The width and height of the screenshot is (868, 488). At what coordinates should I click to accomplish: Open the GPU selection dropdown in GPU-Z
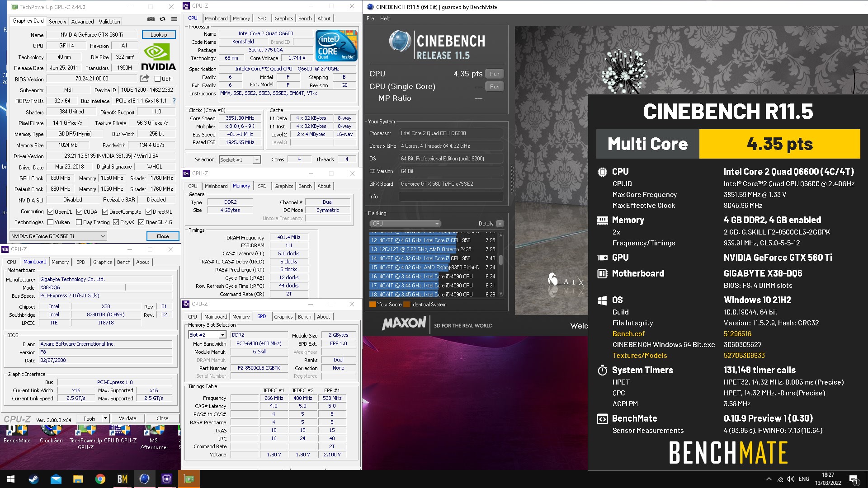58,236
